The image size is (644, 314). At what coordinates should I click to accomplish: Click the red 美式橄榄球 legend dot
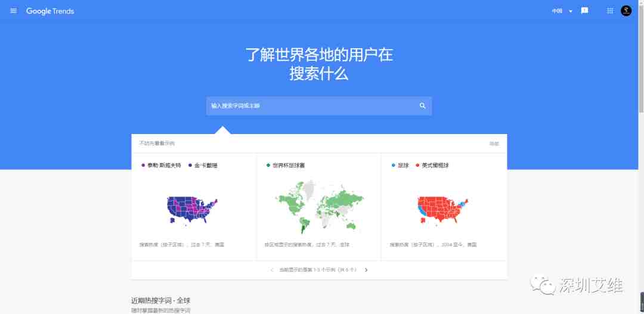click(417, 165)
